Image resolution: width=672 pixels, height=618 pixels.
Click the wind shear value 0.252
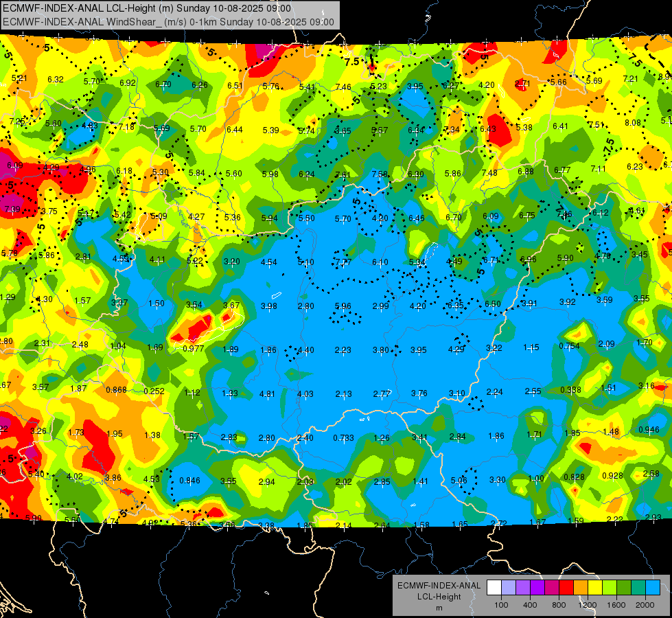coord(154,391)
